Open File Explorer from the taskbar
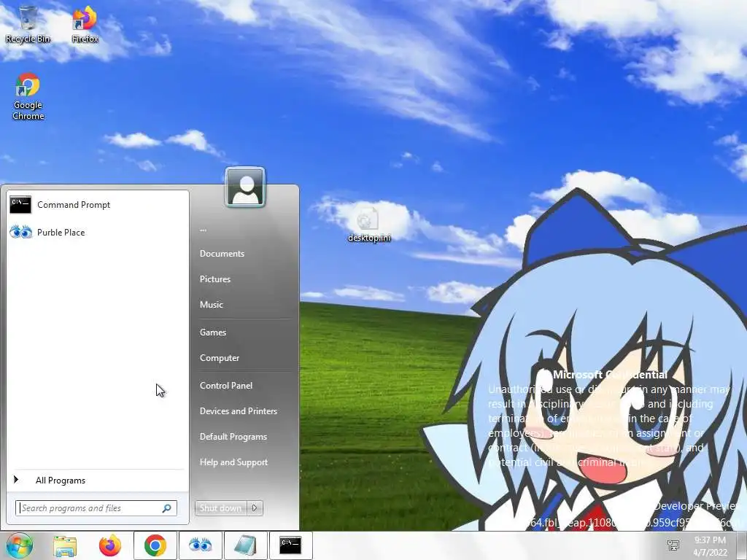Image resolution: width=747 pixels, height=560 pixels. click(x=65, y=545)
